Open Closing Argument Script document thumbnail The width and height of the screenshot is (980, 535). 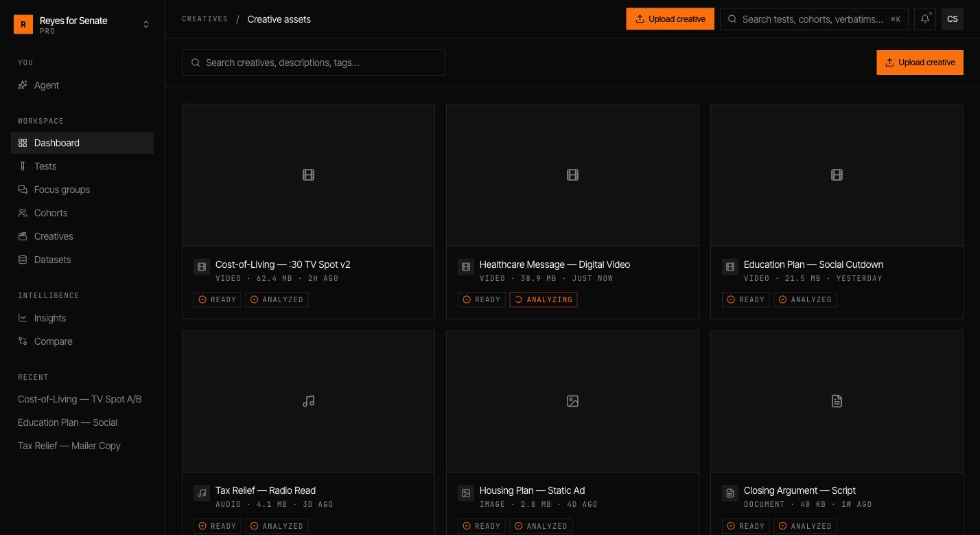pos(837,401)
